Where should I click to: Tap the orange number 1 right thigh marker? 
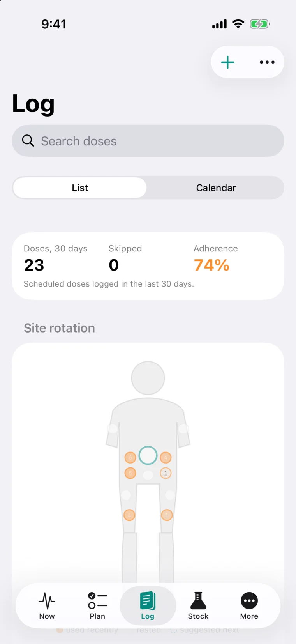click(167, 515)
